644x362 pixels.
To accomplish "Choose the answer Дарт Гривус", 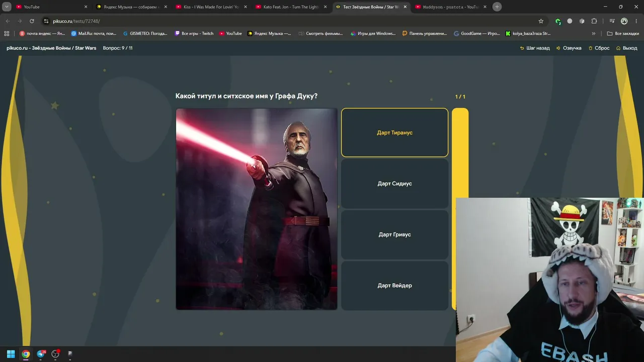I will tap(394, 234).
